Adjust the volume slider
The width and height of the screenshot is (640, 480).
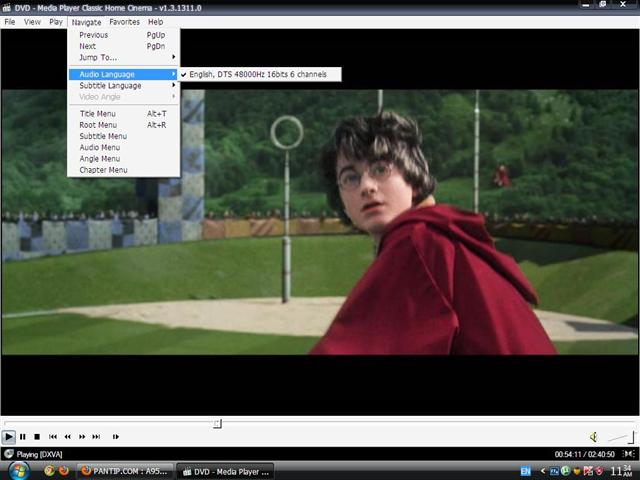coord(621,437)
